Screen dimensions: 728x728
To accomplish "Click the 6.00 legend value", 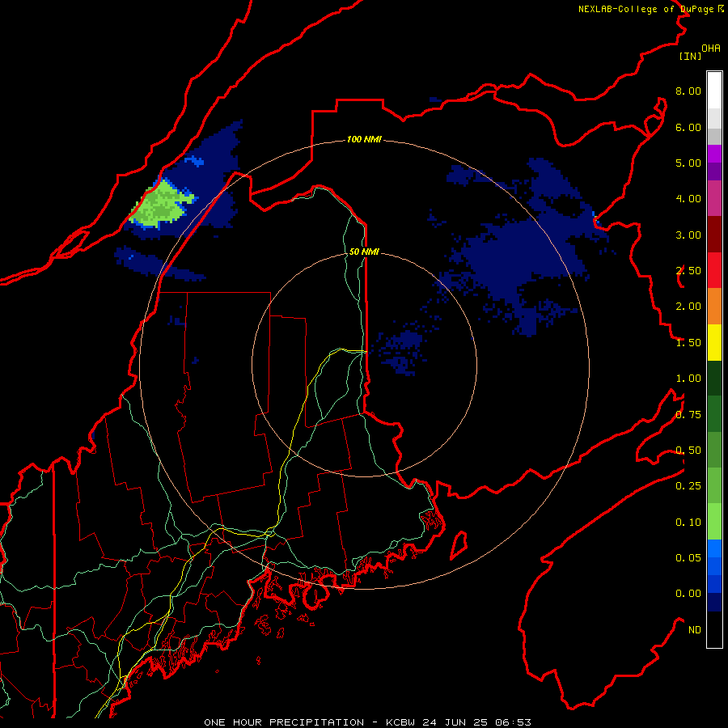I will point(688,127).
